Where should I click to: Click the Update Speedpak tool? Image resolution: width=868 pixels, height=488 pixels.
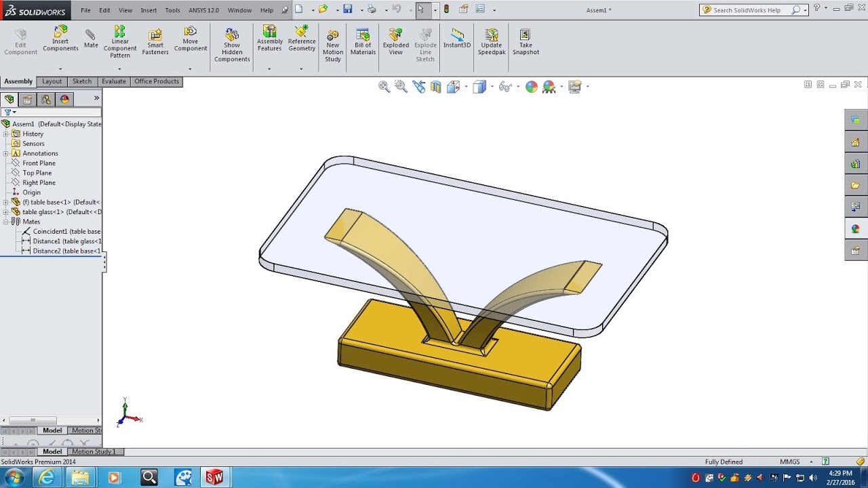point(492,42)
